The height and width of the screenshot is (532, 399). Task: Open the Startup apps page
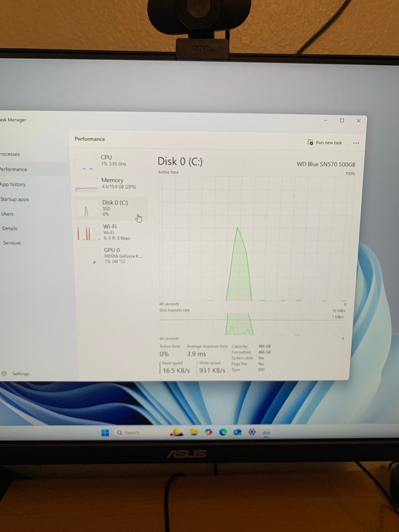point(15,199)
